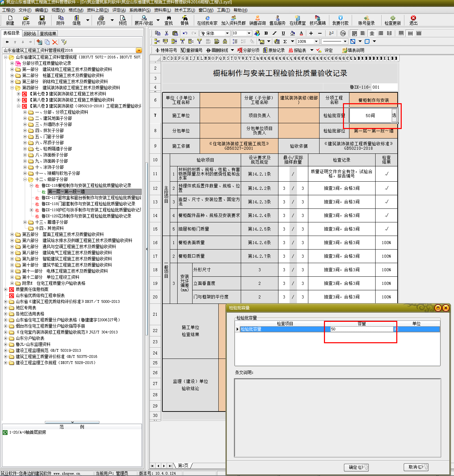The image size is (454, 476).
Task: Click the 查找 (Find) binoculars icon
Action: 168,20
